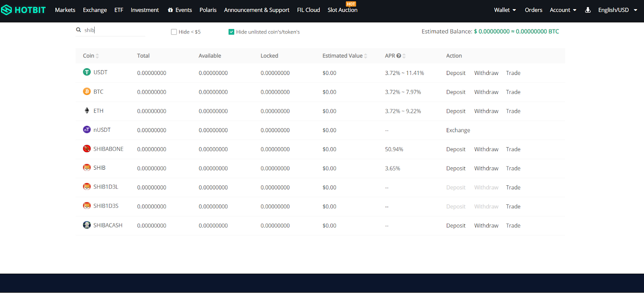Trade USDT
The width and height of the screenshot is (644, 293).
click(513, 73)
